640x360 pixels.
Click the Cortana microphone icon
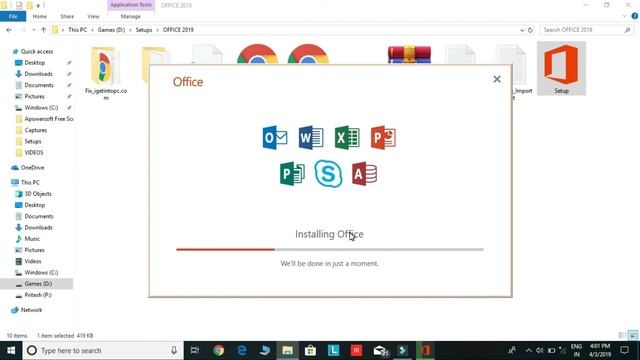pos(174,350)
